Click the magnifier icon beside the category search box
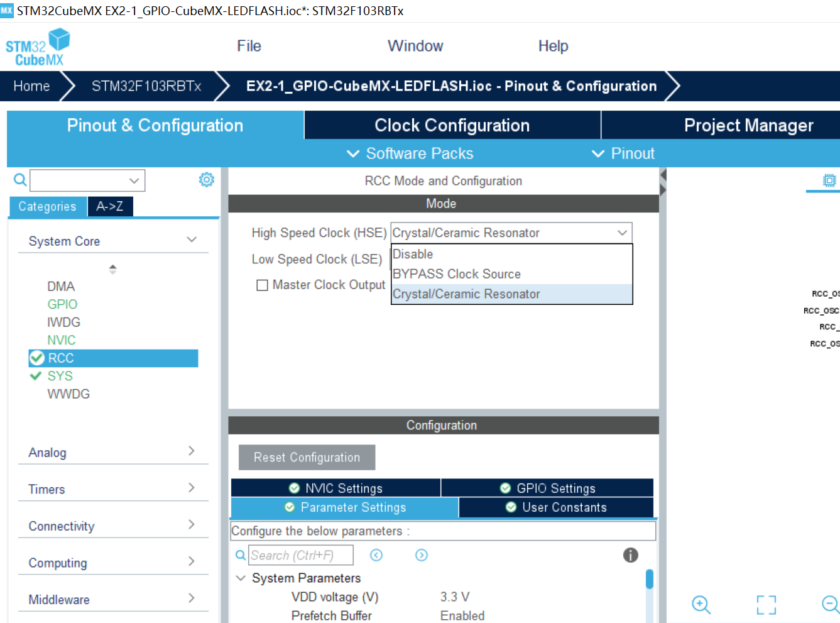The height and width of the screenshot is (623, 840). pyautogui.click(x=20, y=180)
